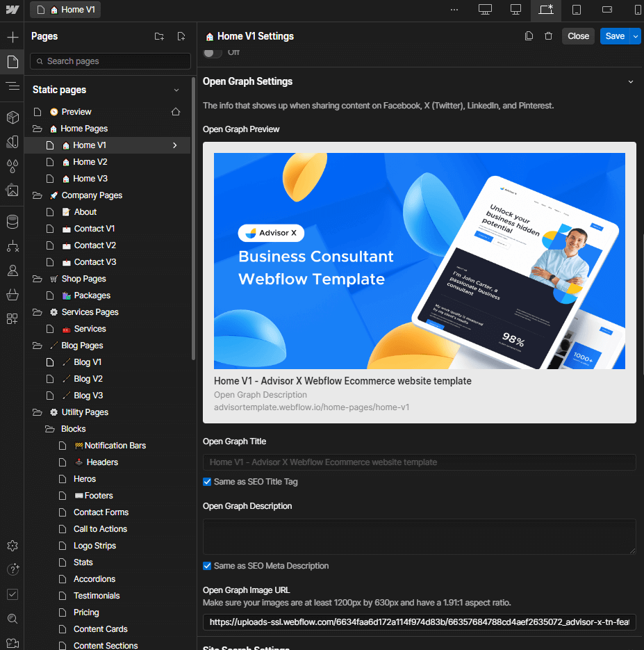Open the Style selectors droplets icon

coord(13,166)
